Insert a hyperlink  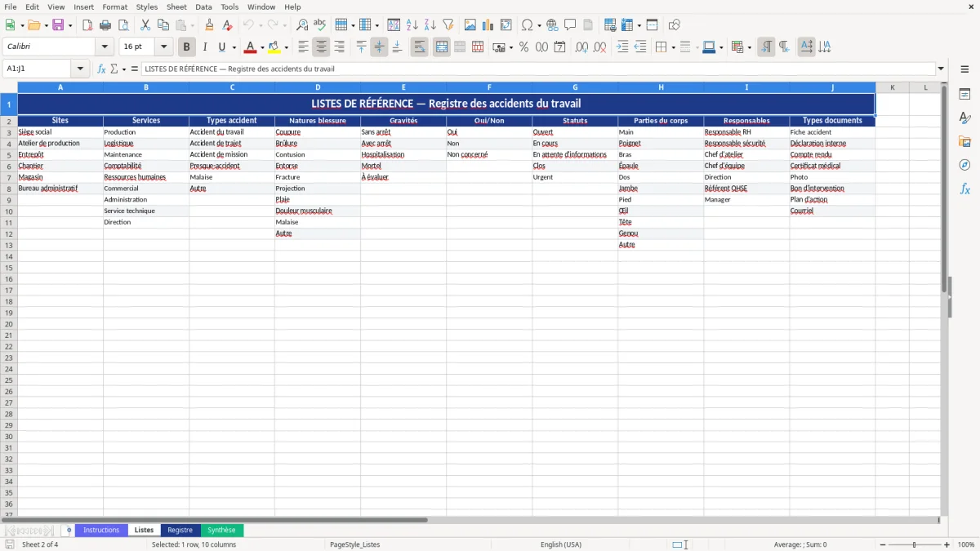click(552, 25)
